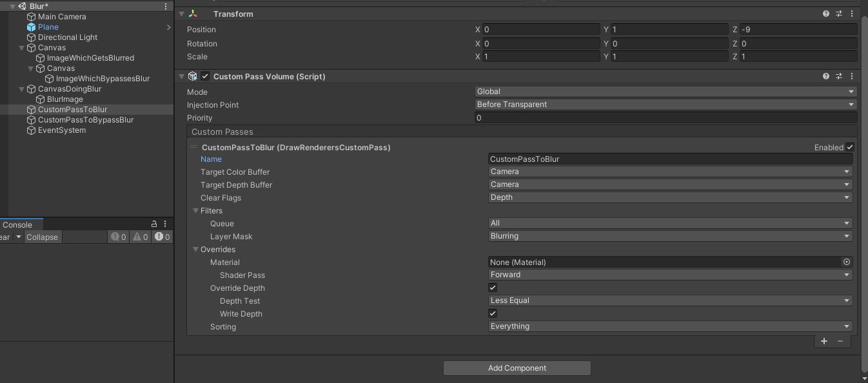This screenshot has height=383, width=868.
Task: Click the Position Z input field
Action: click(800, 29)
